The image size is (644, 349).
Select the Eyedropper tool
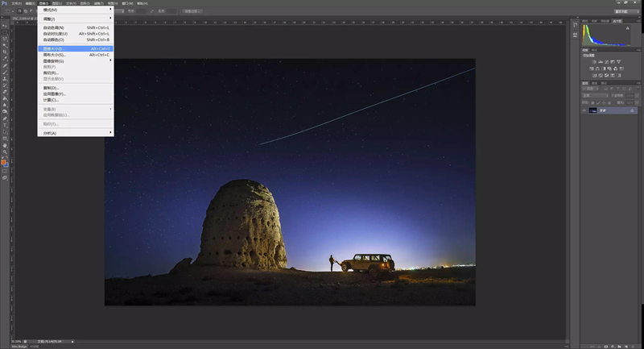click(x=5, y=58)
